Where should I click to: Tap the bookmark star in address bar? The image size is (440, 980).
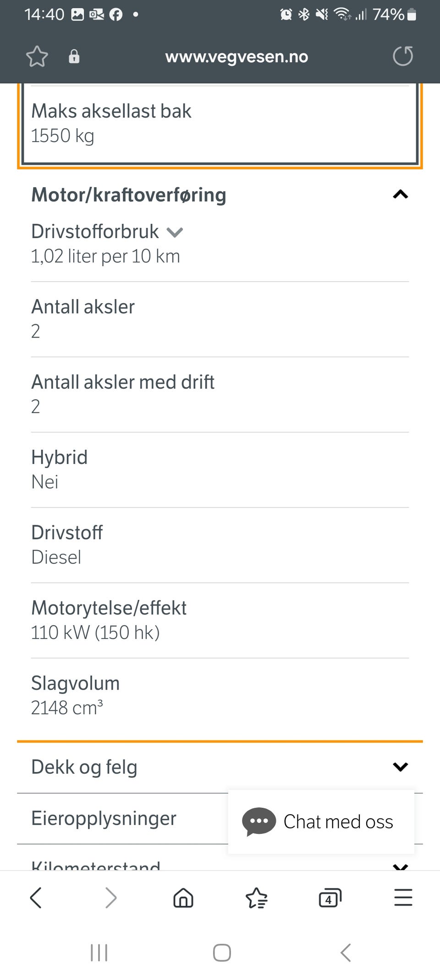tap(37, 56)
